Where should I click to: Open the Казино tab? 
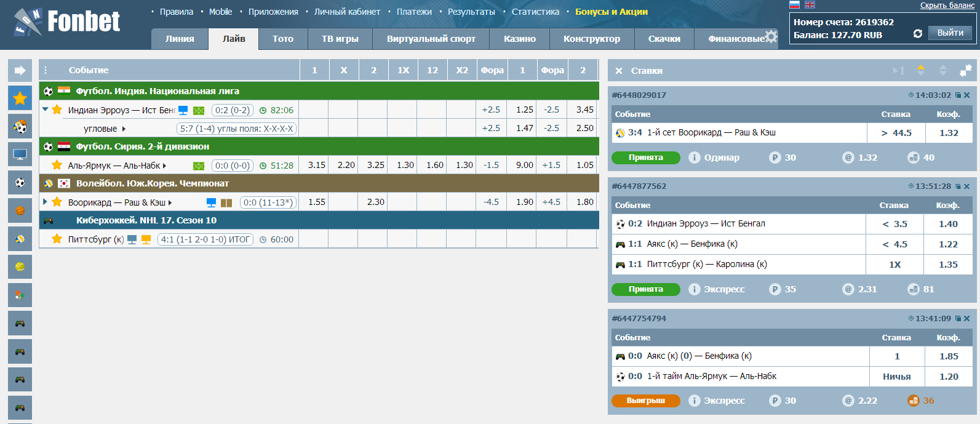pyautogui.click(x=519, y=39)
